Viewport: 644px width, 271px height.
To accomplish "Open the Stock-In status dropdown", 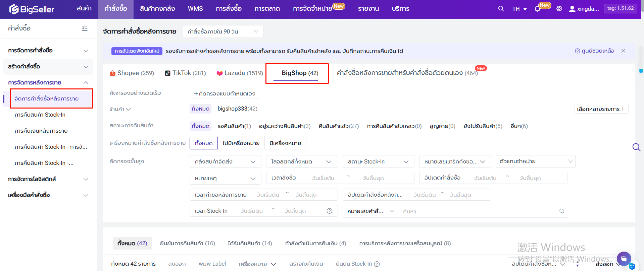I will point(378,161).
